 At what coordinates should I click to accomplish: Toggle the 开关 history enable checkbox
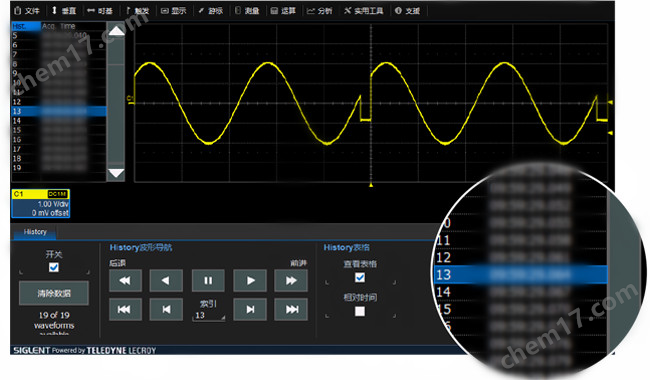[x=54, y=267]
